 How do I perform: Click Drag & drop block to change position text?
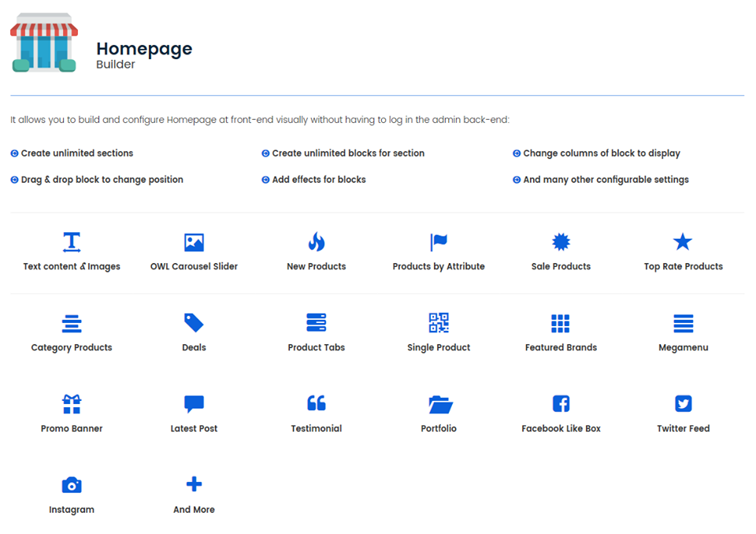click(102, 180)
